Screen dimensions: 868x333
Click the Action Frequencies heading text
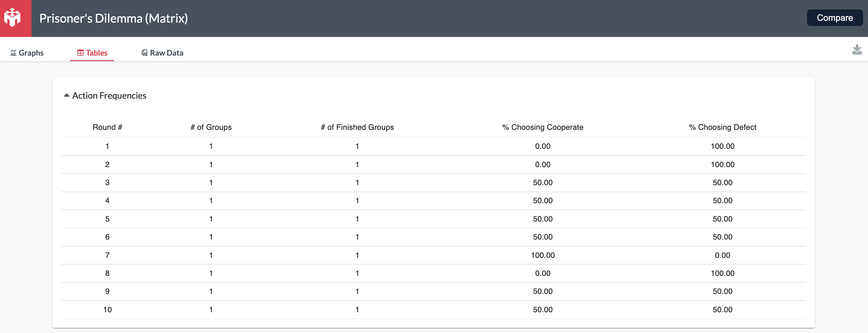(x=109, y=96)
